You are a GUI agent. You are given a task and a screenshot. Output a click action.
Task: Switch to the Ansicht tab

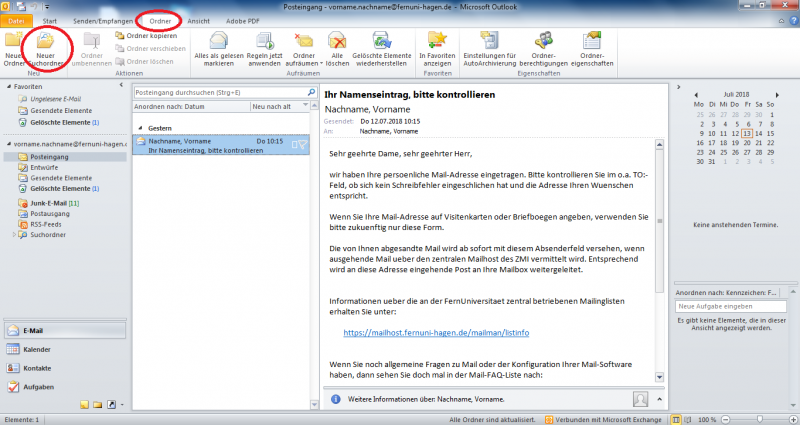tap(198, 21)
